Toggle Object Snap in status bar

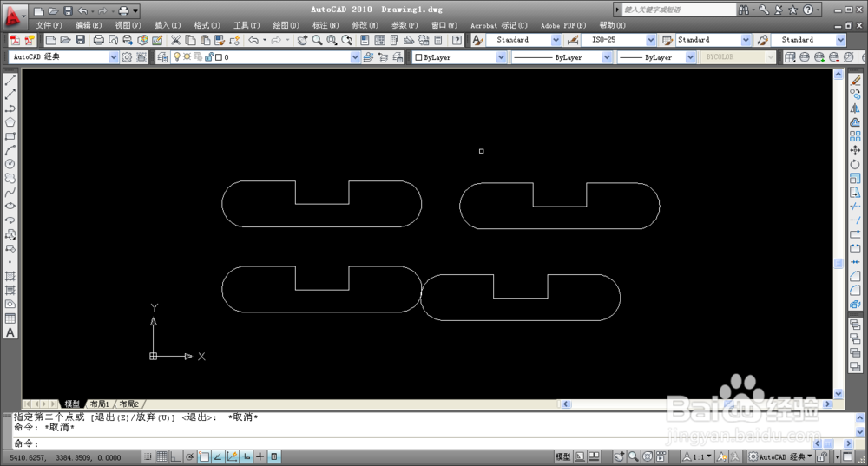(x=204, y=456)
